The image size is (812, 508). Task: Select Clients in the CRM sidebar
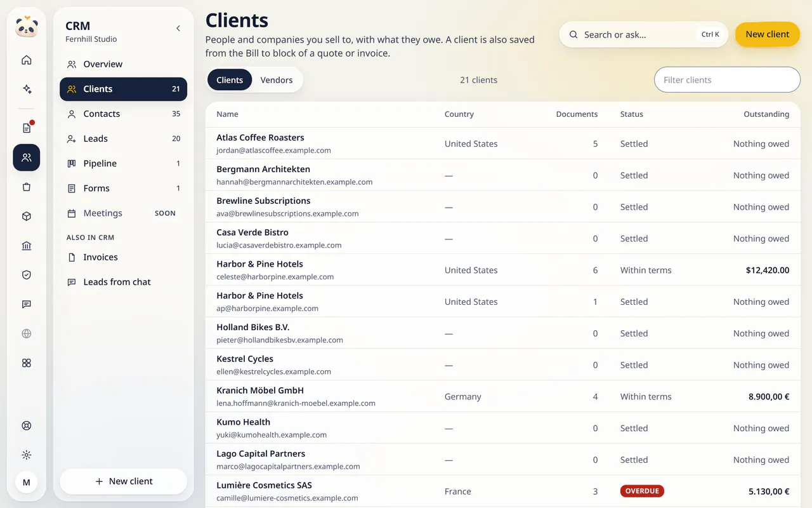pyautogui.click(x=123, y=89)
